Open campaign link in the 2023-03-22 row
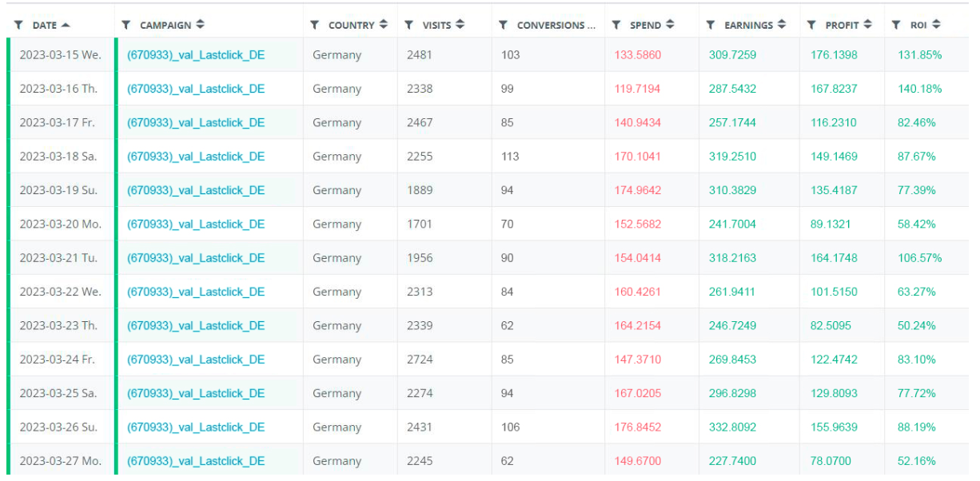 click(x=196, y=292)
